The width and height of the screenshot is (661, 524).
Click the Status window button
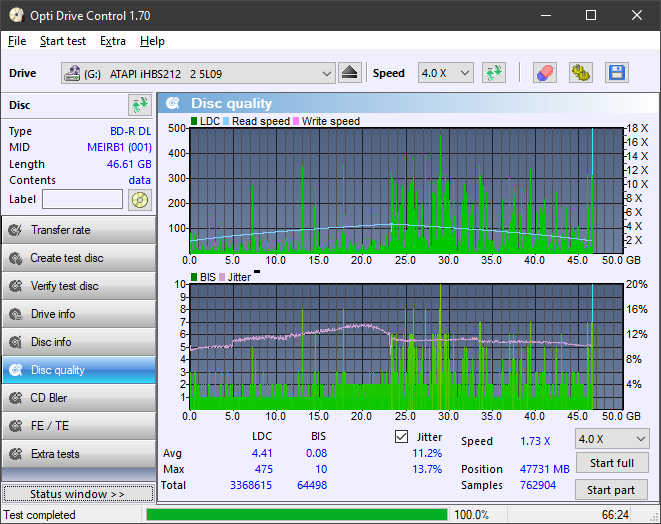[x=78, y=494]
